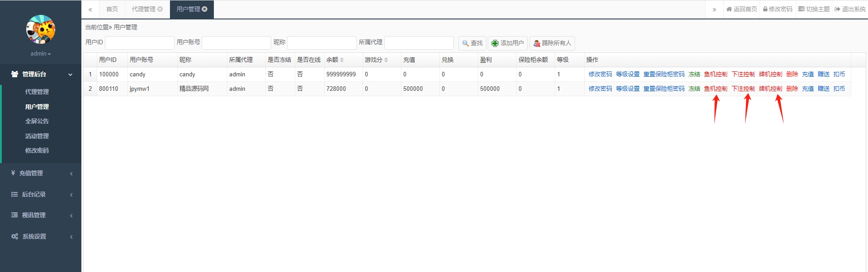The width and height of the screenshot is (868, 272).
Task: Click the left double-arrow tab scroll icon
Action: (90, 9)
